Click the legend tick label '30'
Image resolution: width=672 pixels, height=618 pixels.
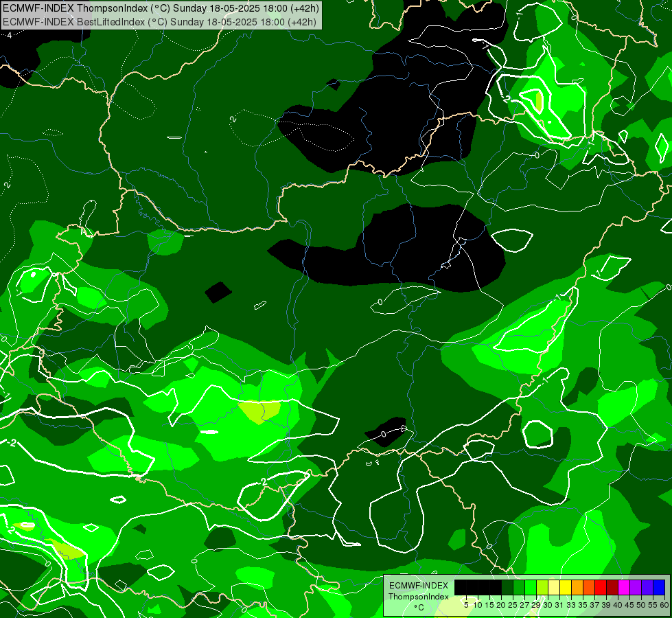(x=548, y=605)
